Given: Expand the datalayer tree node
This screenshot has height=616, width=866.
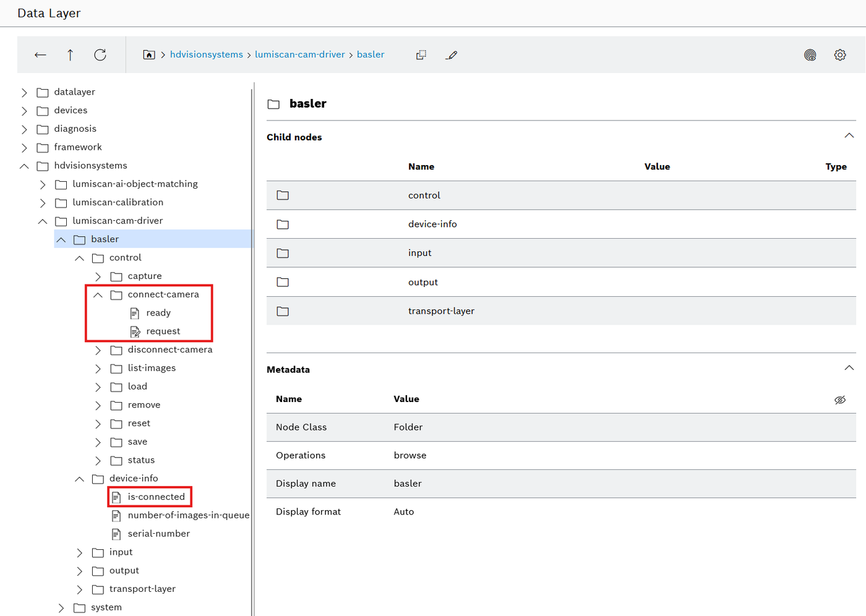Looking at the screenshot, I should pyautogui.click(x=24, y=92).
